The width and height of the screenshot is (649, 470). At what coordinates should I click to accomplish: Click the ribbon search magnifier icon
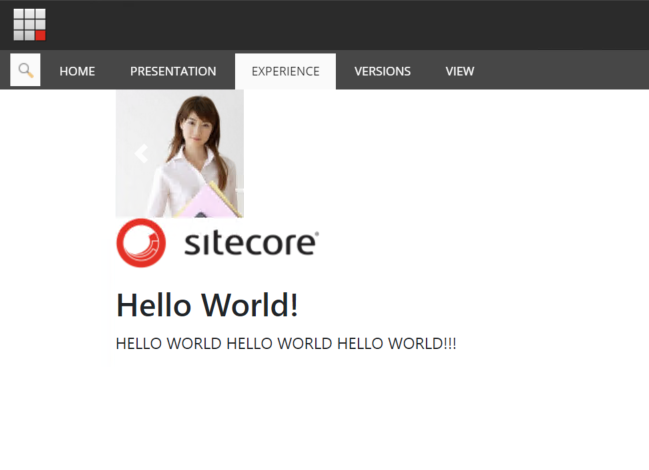point(25,70)
